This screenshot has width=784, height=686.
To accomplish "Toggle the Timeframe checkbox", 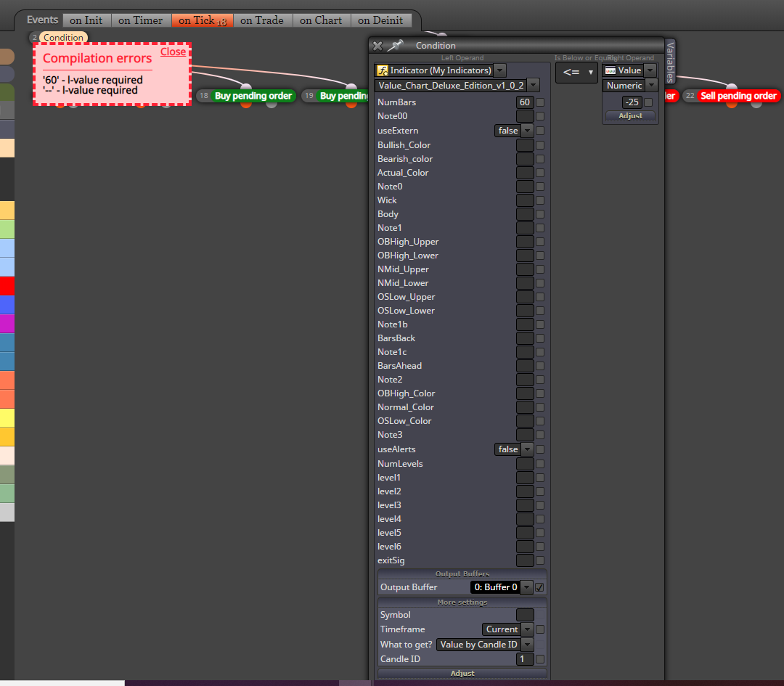I will (540, 629).
